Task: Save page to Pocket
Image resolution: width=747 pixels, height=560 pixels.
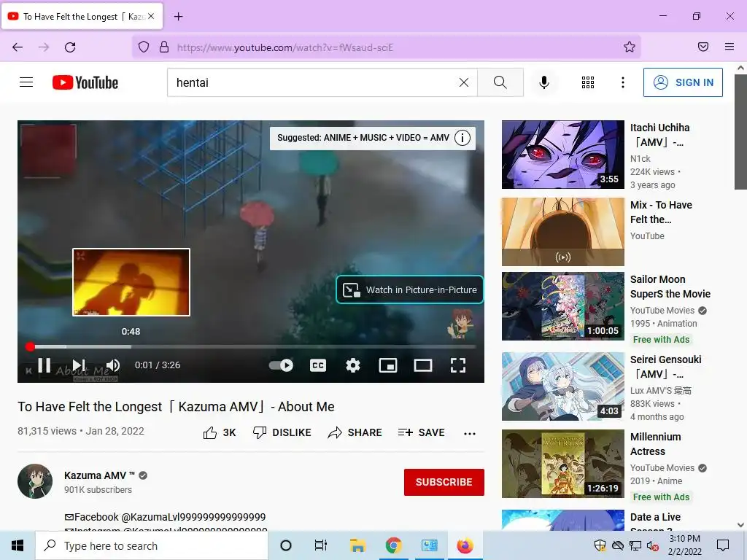Action: click(x=703, y=47)
